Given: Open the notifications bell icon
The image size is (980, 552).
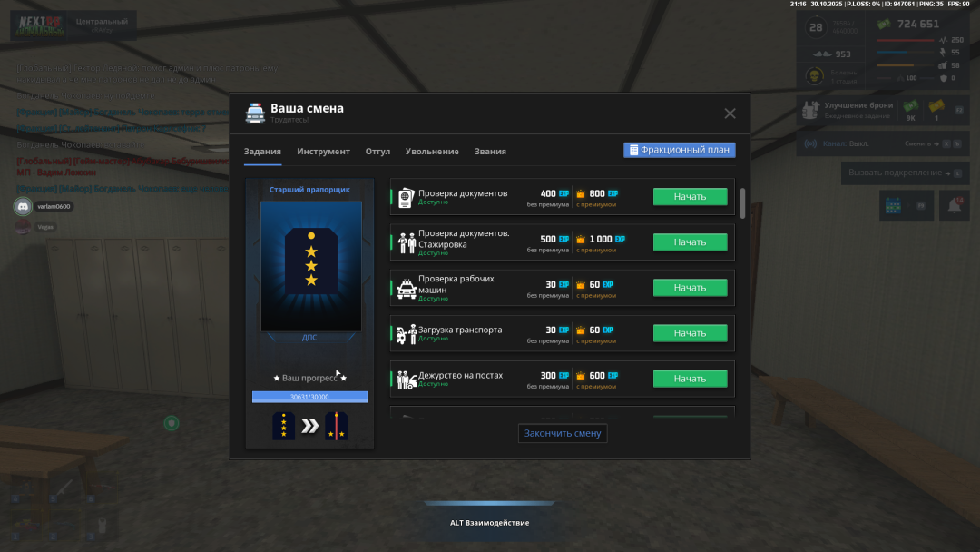Looking at the screenshot, I should (954, 206).
